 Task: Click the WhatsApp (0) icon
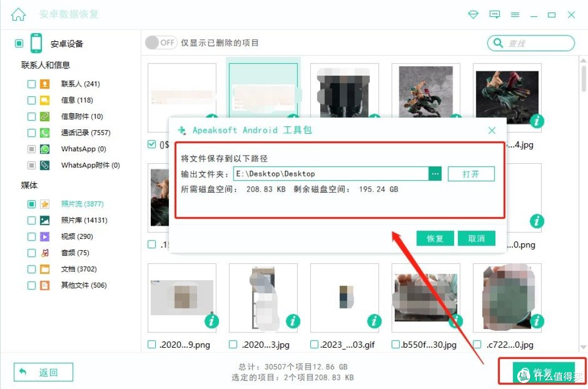click(x=45, y=149)
